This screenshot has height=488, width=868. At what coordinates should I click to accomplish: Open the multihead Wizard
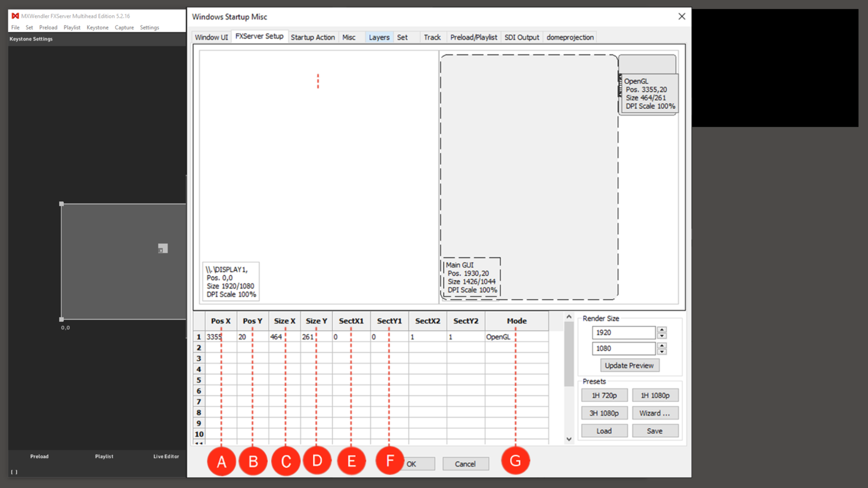[x=655, y=413]
